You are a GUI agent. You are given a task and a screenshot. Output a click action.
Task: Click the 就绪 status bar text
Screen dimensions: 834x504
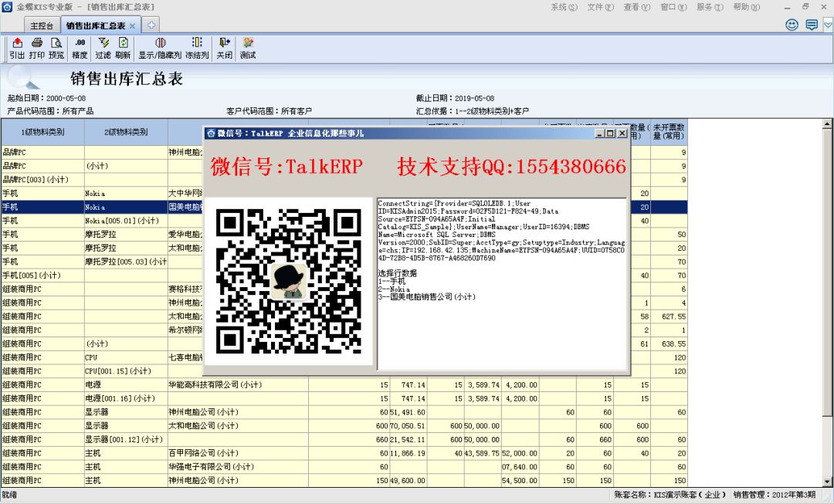point(9,495)
